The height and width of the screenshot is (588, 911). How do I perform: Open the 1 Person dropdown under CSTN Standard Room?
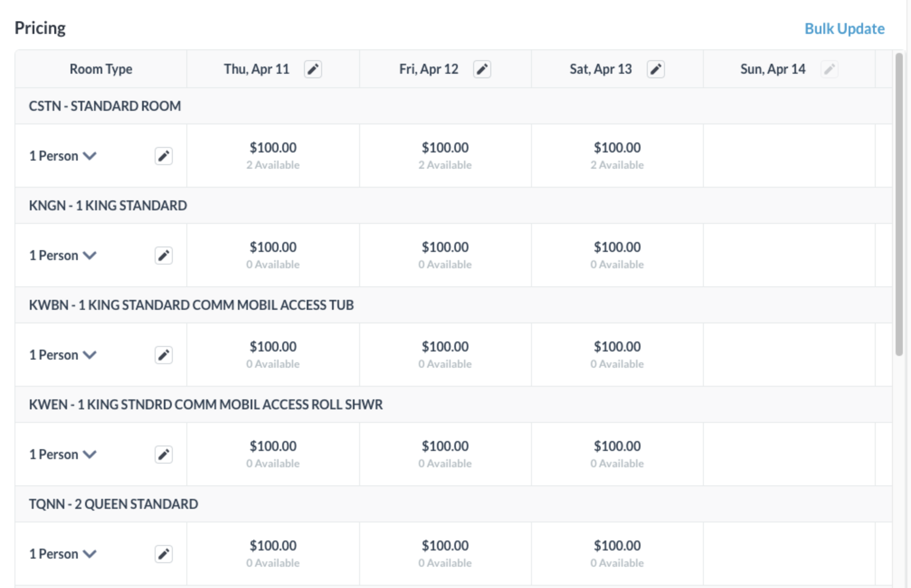pos(63,156)
